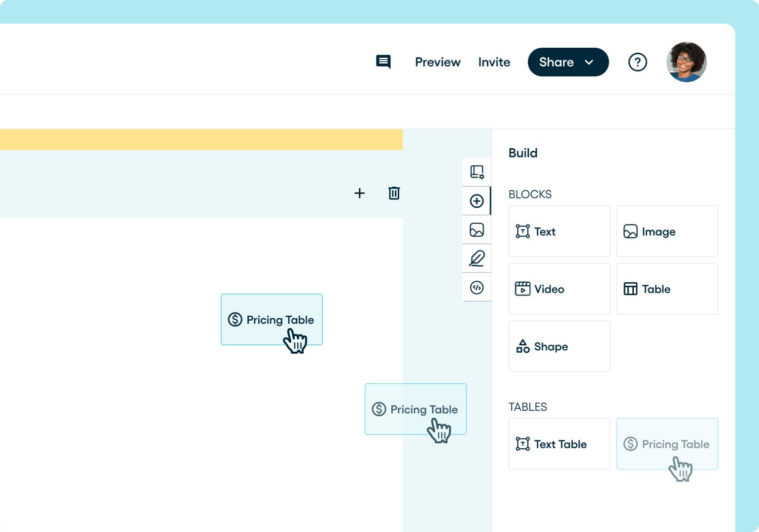Screen dimensions: 759x532
Task: Open Preview mode
Action: tap(438, 62)
